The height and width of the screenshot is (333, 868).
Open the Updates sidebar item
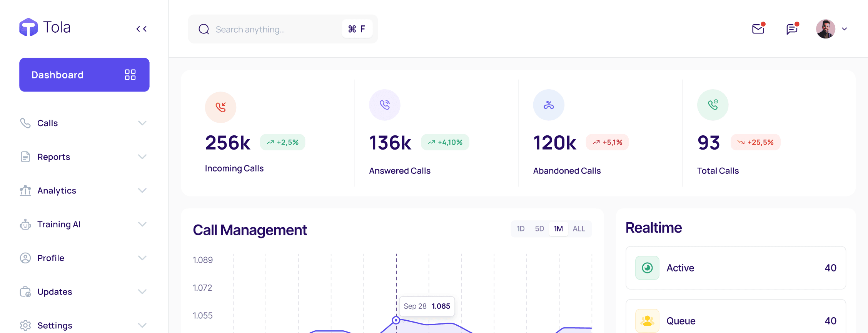point(84,292)
